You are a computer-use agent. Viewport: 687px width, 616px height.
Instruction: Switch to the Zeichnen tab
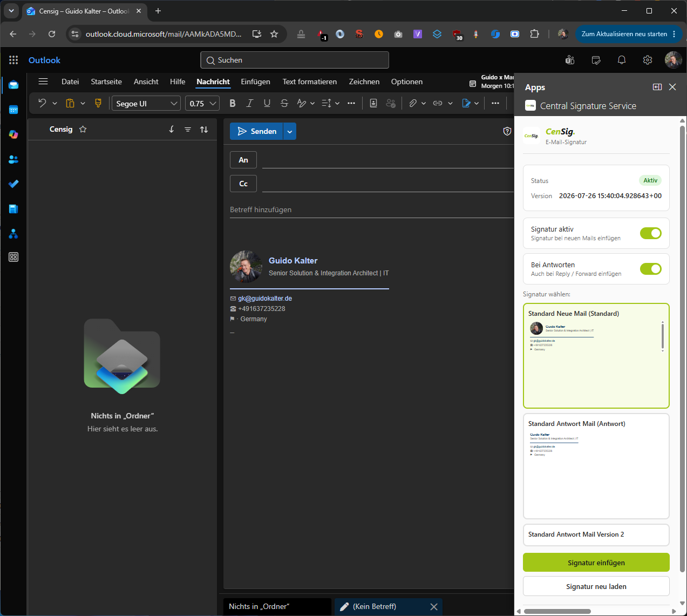(x=364, y=82)
